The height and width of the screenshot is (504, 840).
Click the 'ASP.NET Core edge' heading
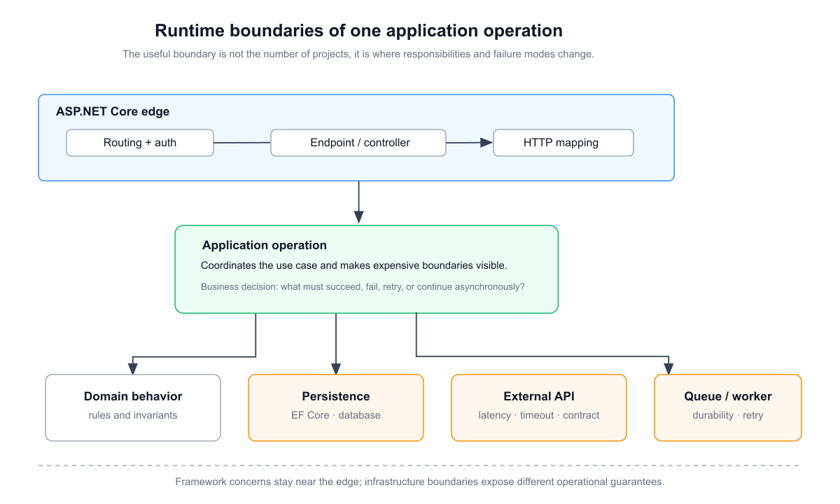click(113, 112)
